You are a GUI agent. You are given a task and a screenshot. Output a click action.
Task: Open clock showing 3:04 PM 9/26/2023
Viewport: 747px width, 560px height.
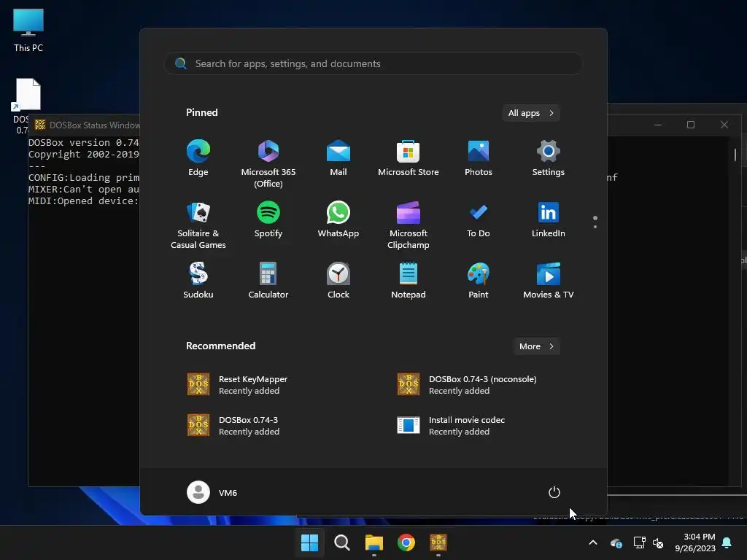pos(694,542)
